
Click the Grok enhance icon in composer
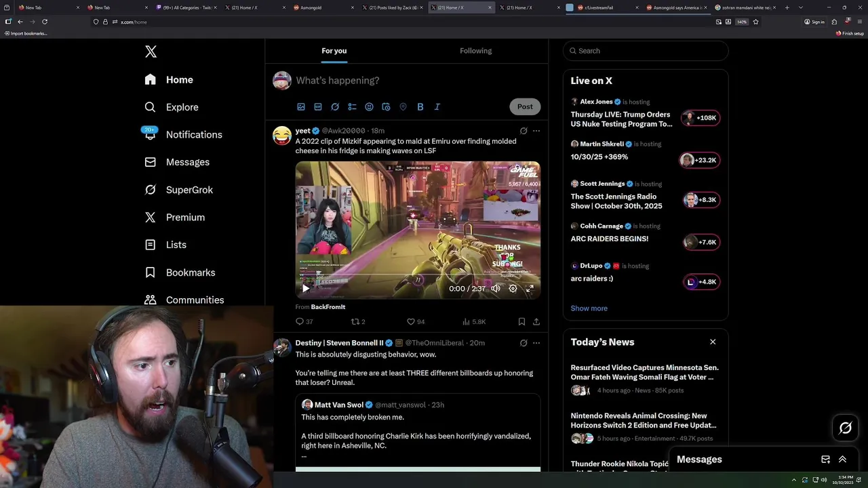[x=335, y=106]
